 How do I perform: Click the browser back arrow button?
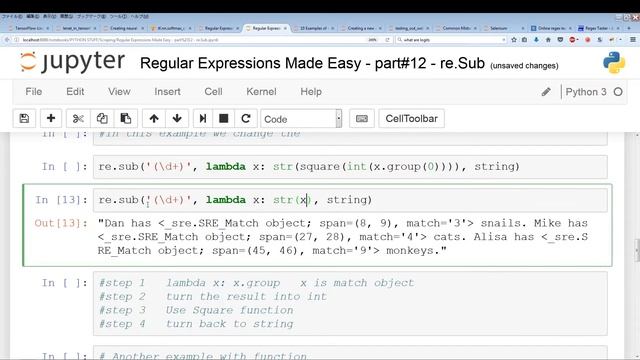7,40
